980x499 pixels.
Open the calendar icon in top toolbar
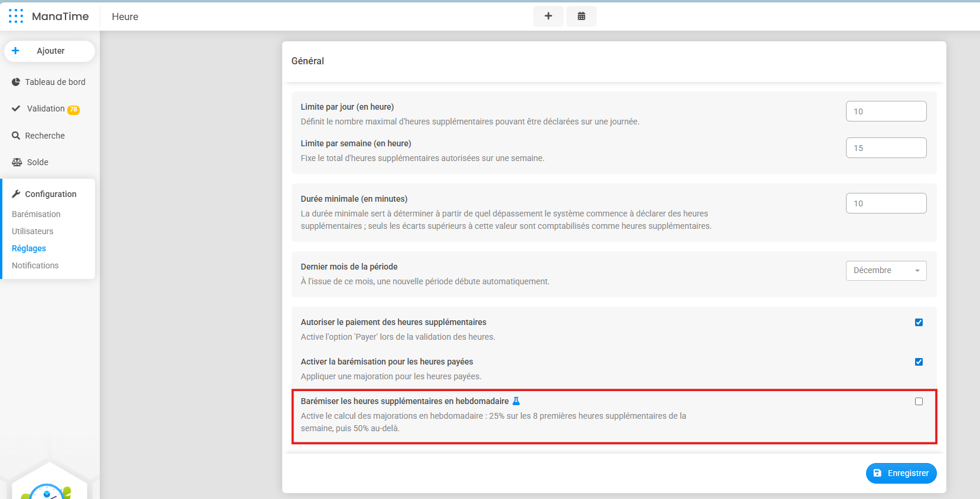[x=581, y=17]
